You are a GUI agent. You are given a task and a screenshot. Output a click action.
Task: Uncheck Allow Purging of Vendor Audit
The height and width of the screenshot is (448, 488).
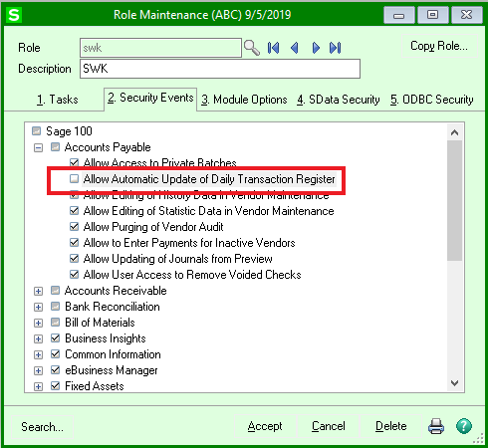coord(74,226)
